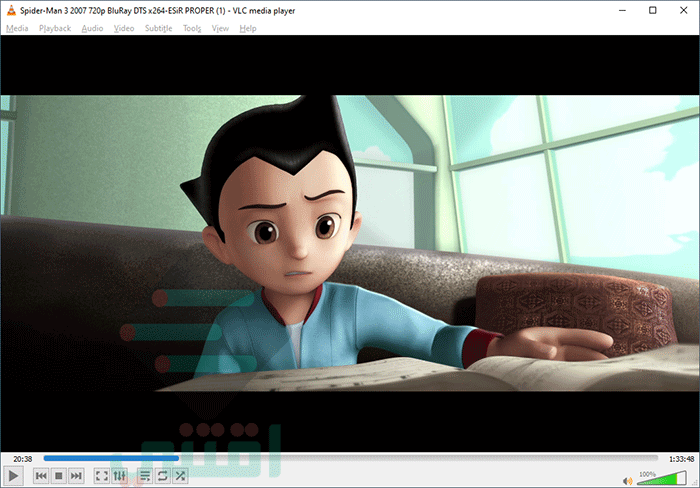Viewport: 700px width, 488px height.
Task: Toggle the playlist view
Action: [x=145, y=476]
